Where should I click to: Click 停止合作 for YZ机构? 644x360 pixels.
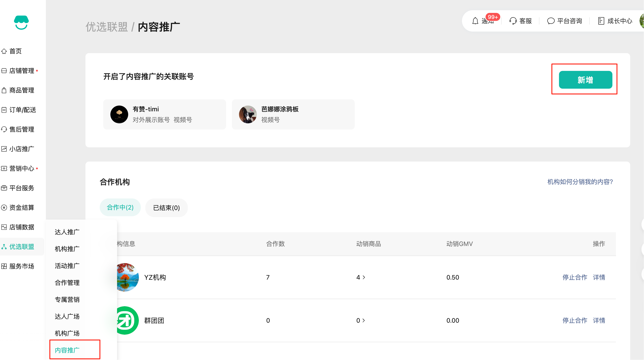pos(575,278)
